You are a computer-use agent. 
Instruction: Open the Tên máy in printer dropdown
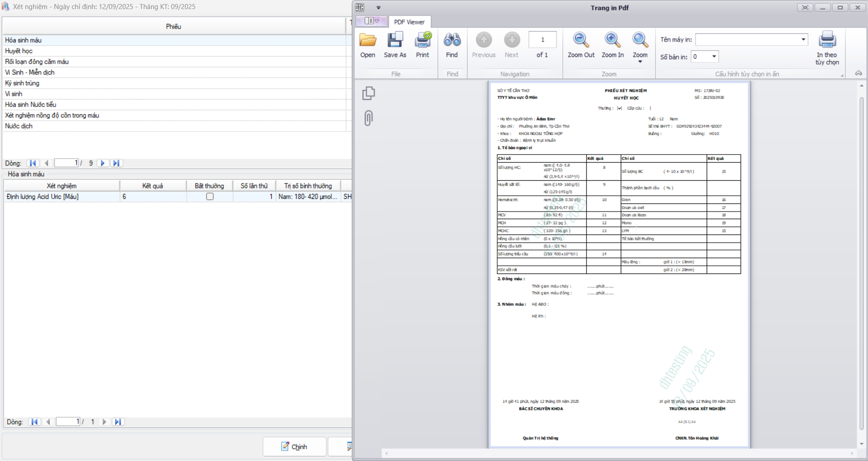803,40
